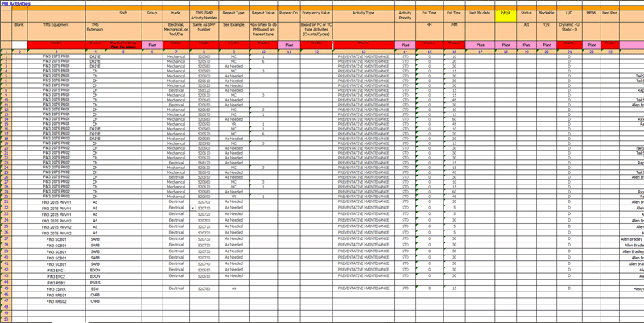Screen dimensions: 644x323
Task: Select the TMS /SMP Activity Number header
Action: point(204,15)
